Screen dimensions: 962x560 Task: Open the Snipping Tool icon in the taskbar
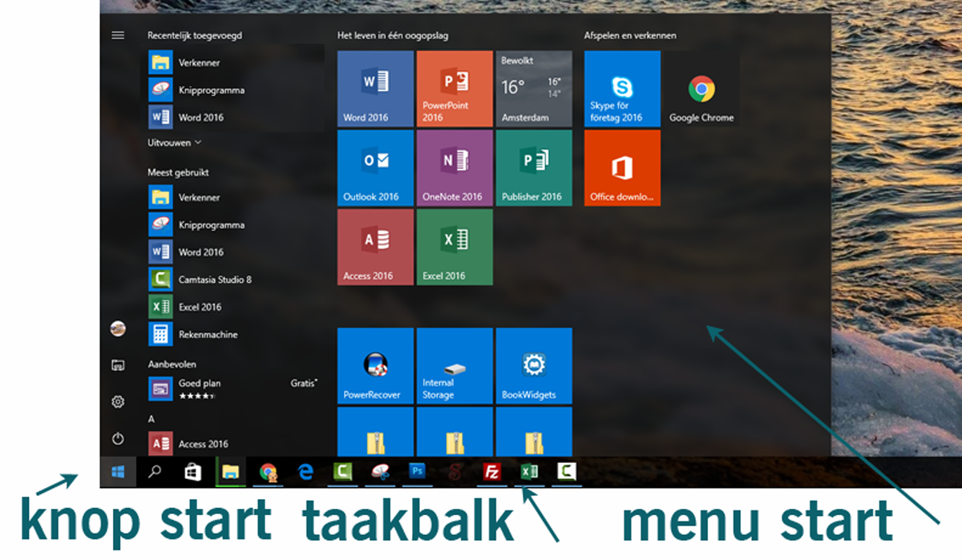tap(380, 473)
